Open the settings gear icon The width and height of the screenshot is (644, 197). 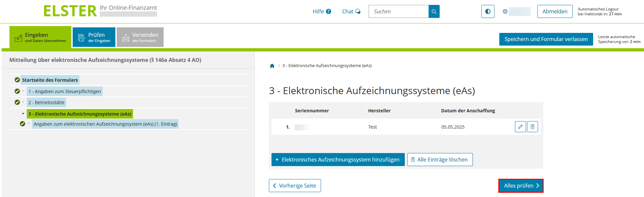[505, 11]
